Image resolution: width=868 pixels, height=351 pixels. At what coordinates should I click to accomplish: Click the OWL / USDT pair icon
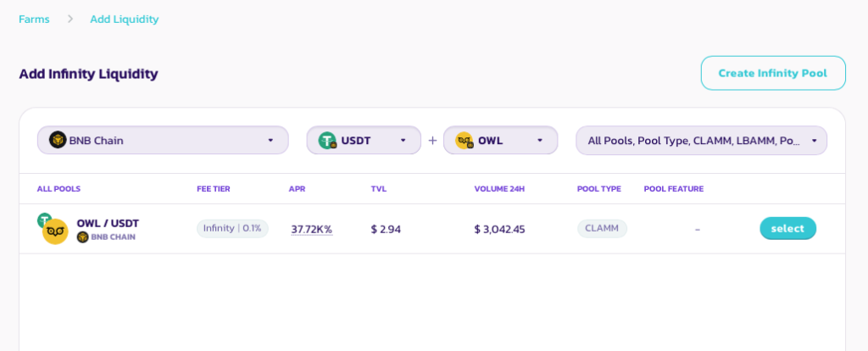pos(53,230)
